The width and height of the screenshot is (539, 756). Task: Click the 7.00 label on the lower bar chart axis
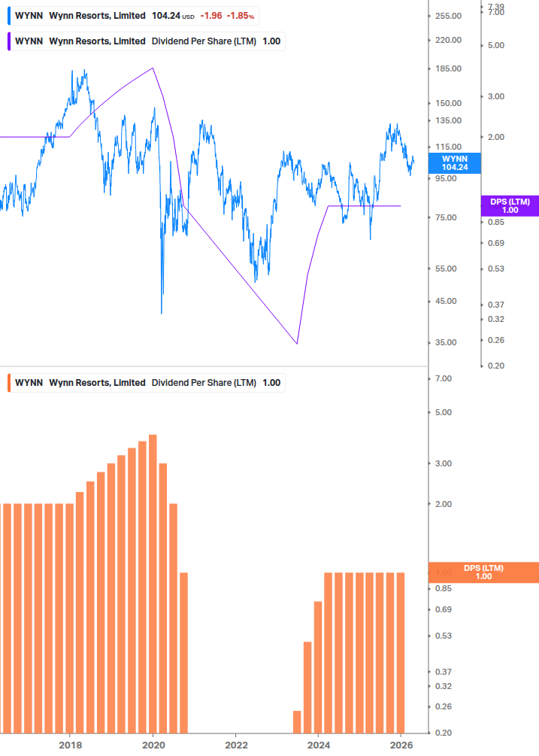(x=444, y=378)
